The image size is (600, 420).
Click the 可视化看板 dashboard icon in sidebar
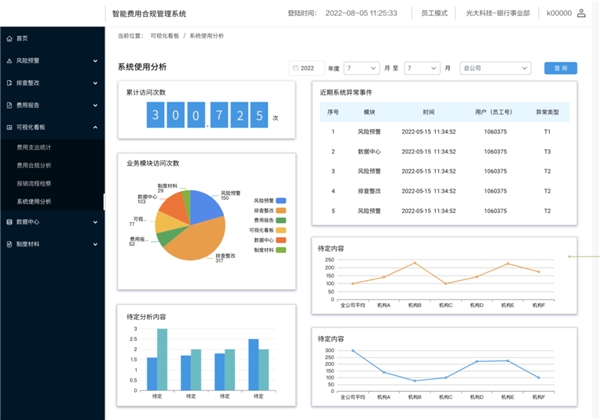(9, 127)
